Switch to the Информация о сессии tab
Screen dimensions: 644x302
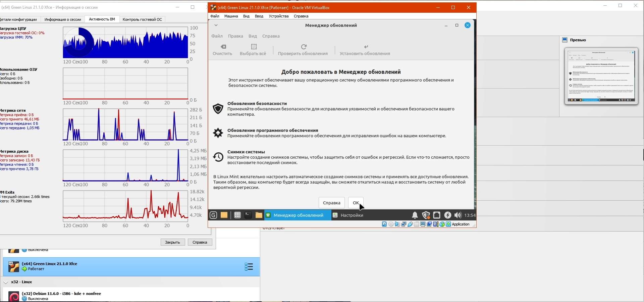[63, 19]
